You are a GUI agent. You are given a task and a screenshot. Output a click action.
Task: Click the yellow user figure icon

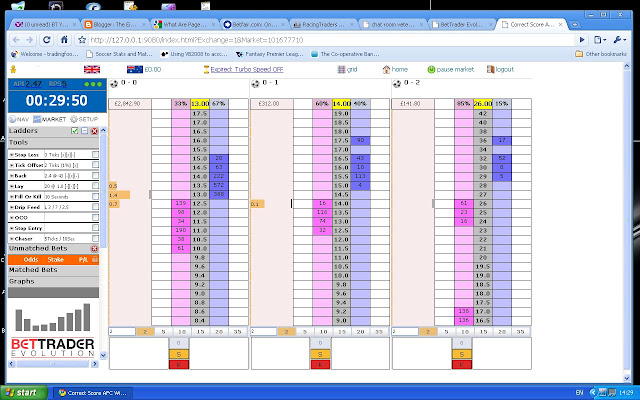coord(13,69)
